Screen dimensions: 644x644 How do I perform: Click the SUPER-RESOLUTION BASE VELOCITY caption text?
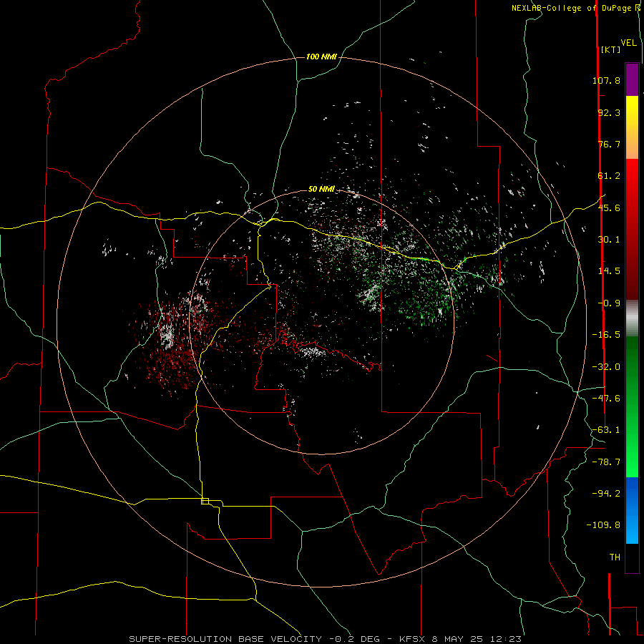tap(225, 639)
